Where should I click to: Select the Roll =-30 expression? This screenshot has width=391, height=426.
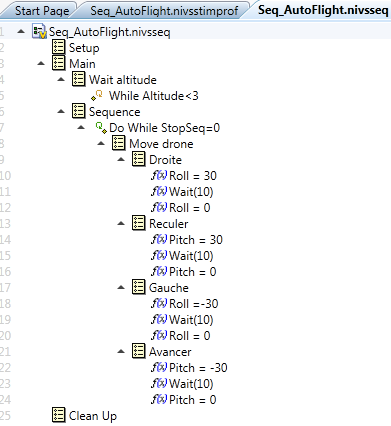pos(194,304)
